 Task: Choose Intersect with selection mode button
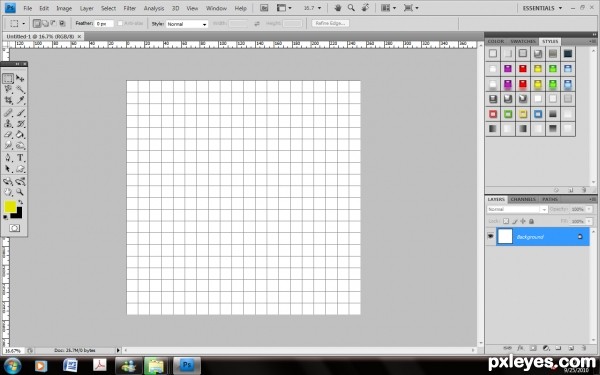(x=62, y=23)
